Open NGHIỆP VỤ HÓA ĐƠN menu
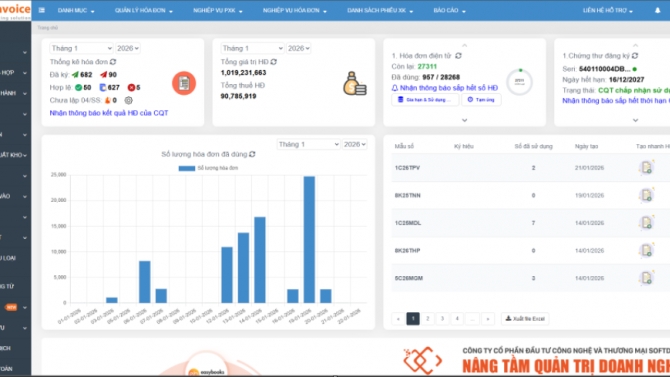Viewport: 670px width, 377px height. [295, 10]
